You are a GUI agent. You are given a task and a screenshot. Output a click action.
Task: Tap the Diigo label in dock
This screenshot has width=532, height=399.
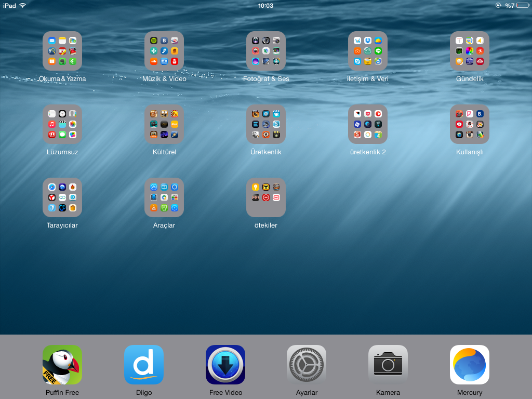[x=144, y=393]
